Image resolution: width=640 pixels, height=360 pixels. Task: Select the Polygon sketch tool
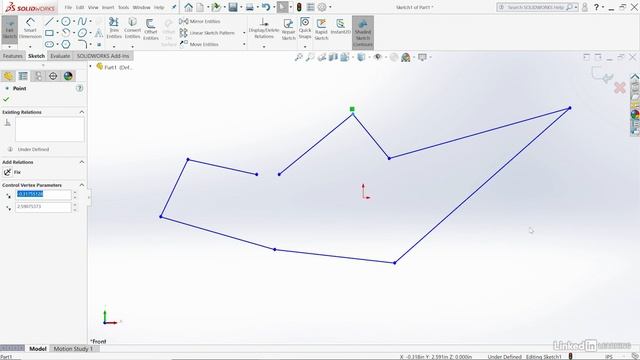pyautogui.click(x=65, y=44)
